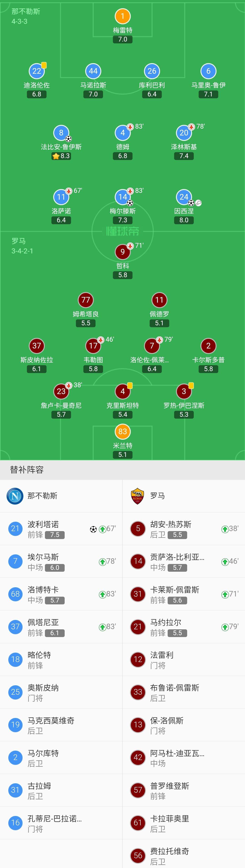The image size is (245, 868).
Task: Click the 替补阵容 section header
Action: [27, 470]
